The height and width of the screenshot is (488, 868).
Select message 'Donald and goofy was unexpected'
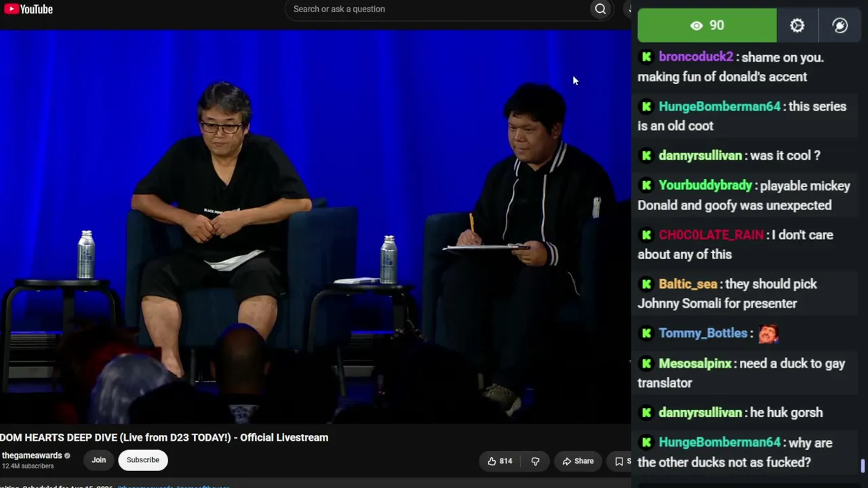pyautogui.click(x=734, y=205)
